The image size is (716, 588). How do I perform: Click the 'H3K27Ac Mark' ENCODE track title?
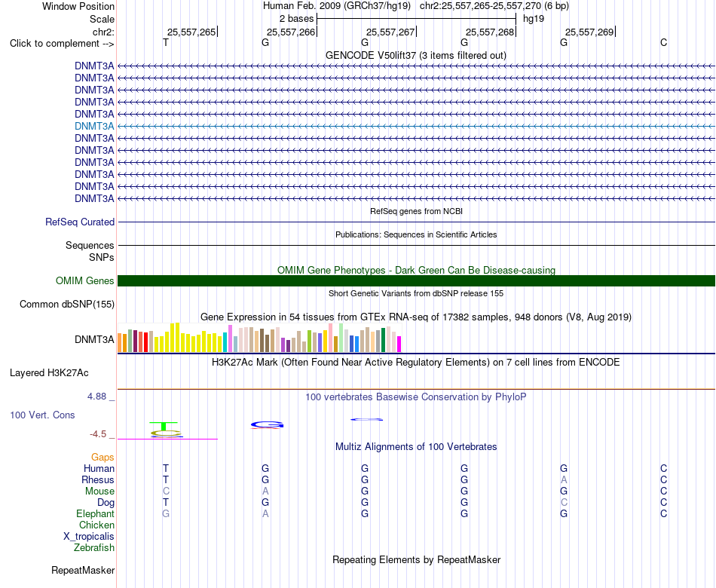416,363
